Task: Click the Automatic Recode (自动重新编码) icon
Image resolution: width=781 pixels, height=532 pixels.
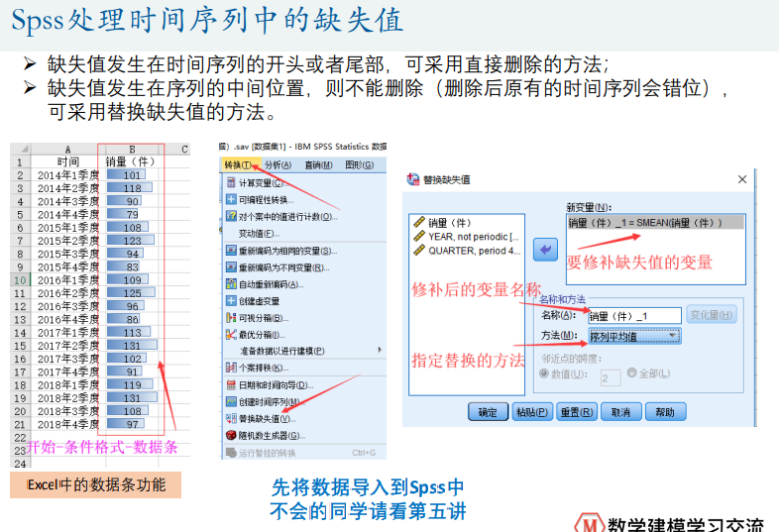Action: coord(231,284)
